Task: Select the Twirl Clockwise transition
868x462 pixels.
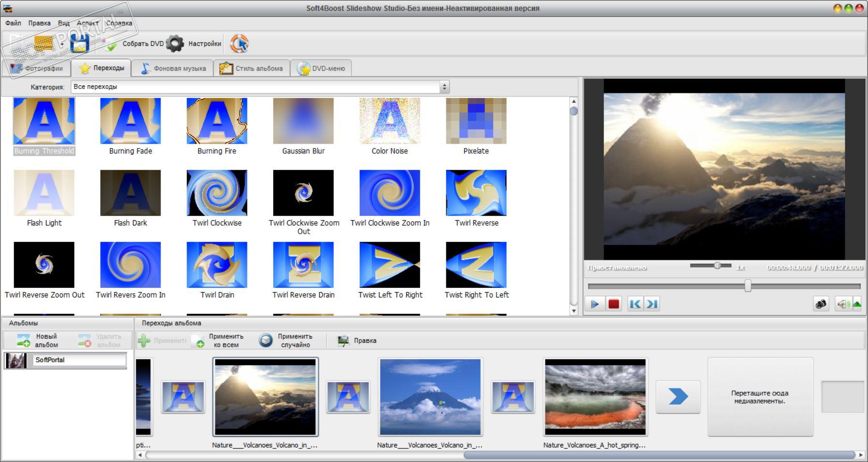Action: tap(217, 198)
